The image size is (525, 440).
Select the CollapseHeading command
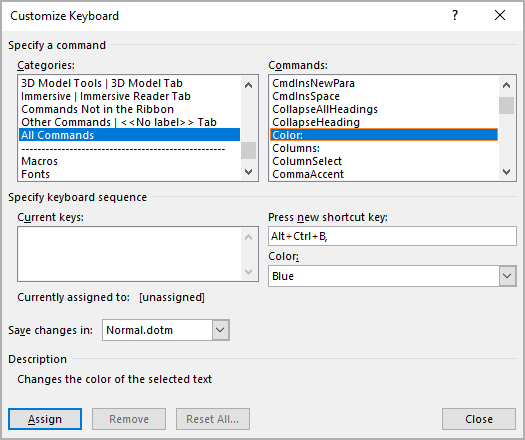coord(384,122)
